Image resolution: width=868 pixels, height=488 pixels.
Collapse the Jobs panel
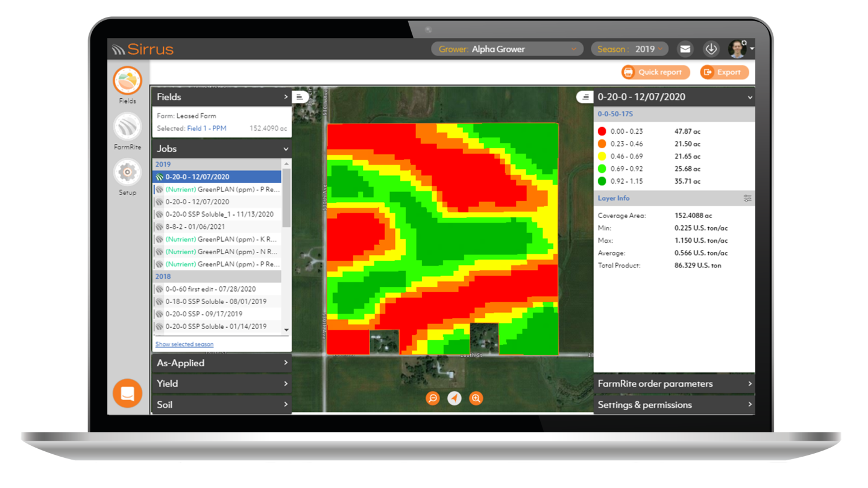pos(222,148)
